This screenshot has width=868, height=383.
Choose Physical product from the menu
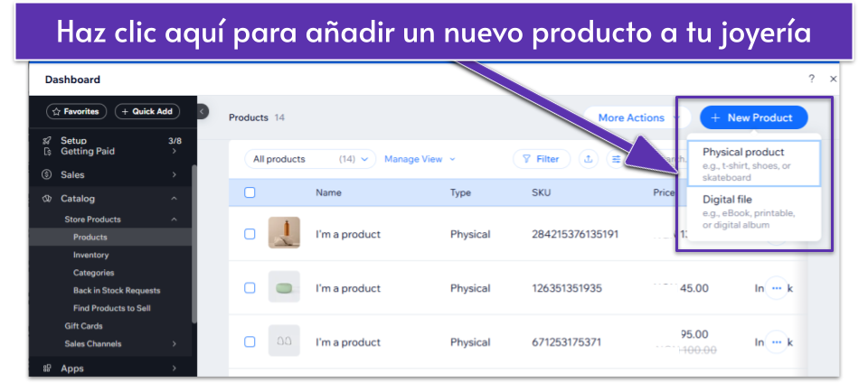(753, 163)
